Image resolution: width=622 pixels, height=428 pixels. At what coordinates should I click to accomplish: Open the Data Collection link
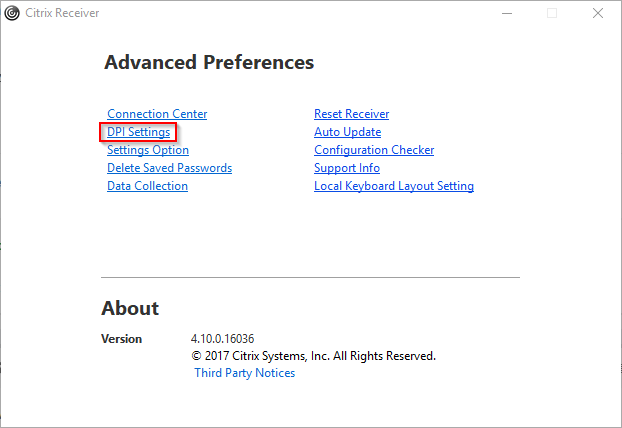(x=147, y=186)
